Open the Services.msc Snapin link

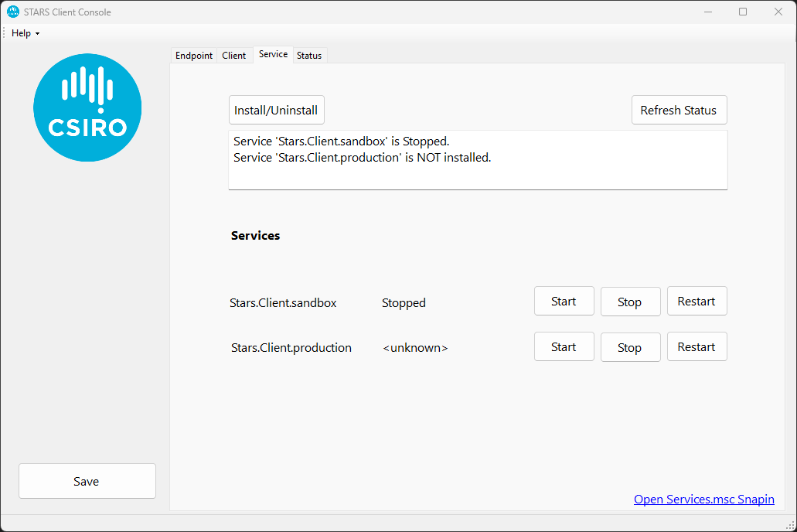(x=703, y=500)
